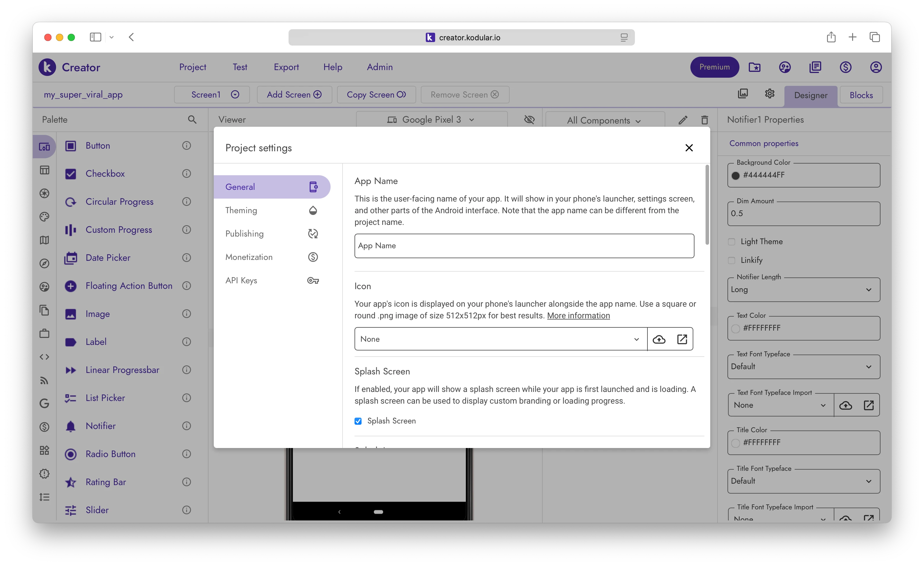Image resolution: width=924 pixels, height=566 pixels.
Task: Click the 'More information' link about app icons
Action: pos(578,315)
